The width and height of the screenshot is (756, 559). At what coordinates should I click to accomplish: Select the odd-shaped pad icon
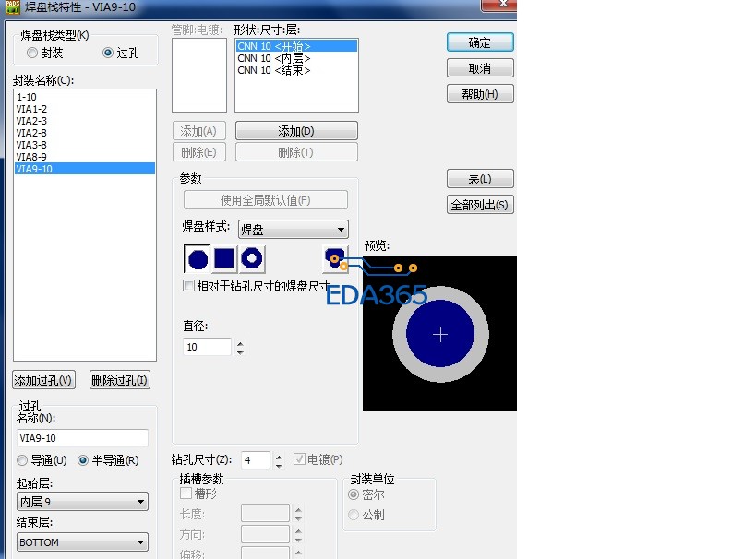[x=334, y=257]
